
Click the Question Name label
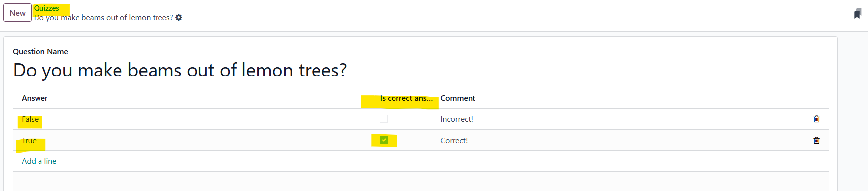(x=40, y=52)
